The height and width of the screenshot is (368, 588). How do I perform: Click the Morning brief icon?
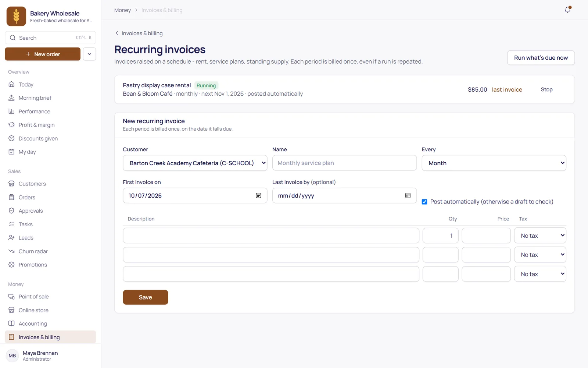pos(11,98)
